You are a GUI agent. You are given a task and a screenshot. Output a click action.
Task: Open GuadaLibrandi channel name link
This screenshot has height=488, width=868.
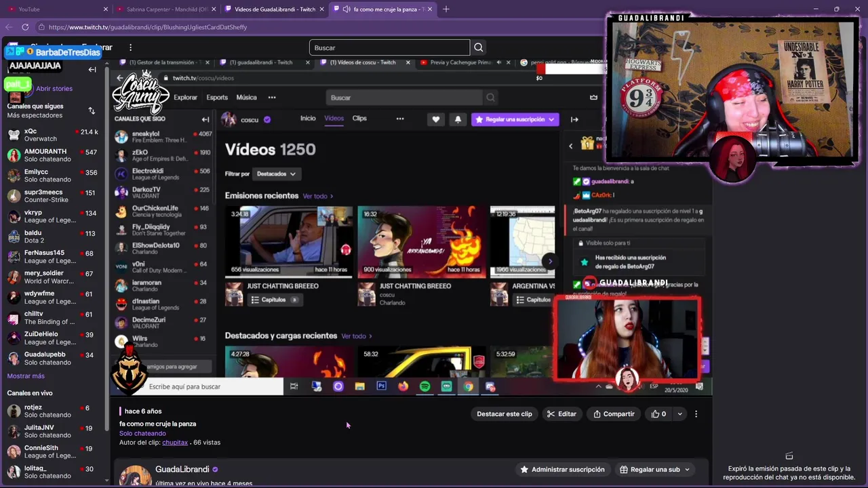182,469
